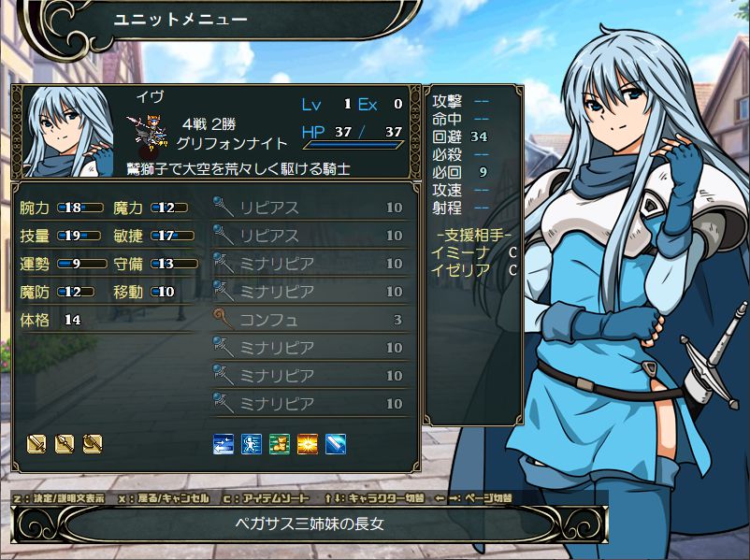
Task: Select the axe weapon type icon
Action: pyautogui.click(x=93, y=444)
